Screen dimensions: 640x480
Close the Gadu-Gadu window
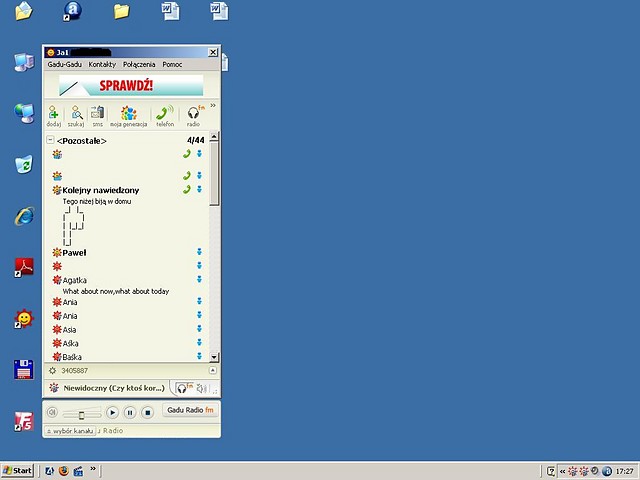[213, 52]
